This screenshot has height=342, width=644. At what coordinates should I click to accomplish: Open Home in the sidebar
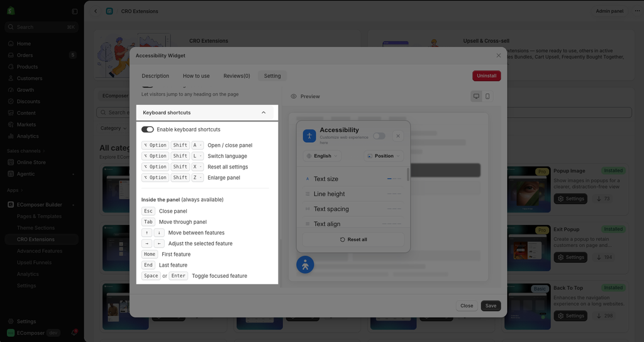pos(24,43)
